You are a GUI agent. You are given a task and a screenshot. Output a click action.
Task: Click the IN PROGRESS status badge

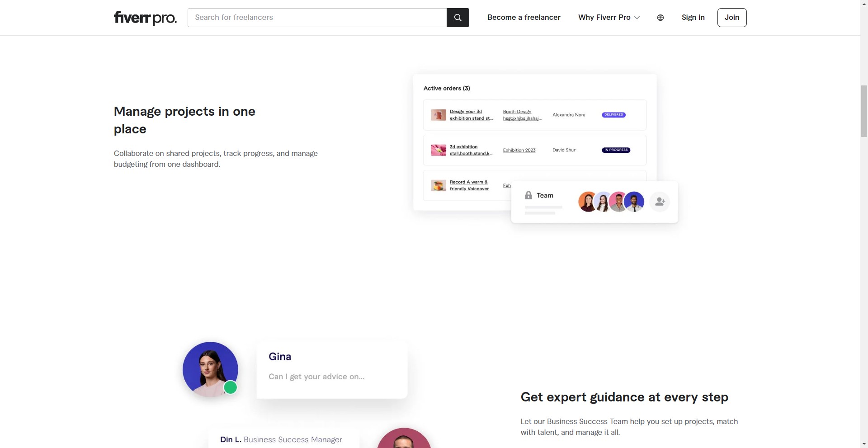[616, 150]
